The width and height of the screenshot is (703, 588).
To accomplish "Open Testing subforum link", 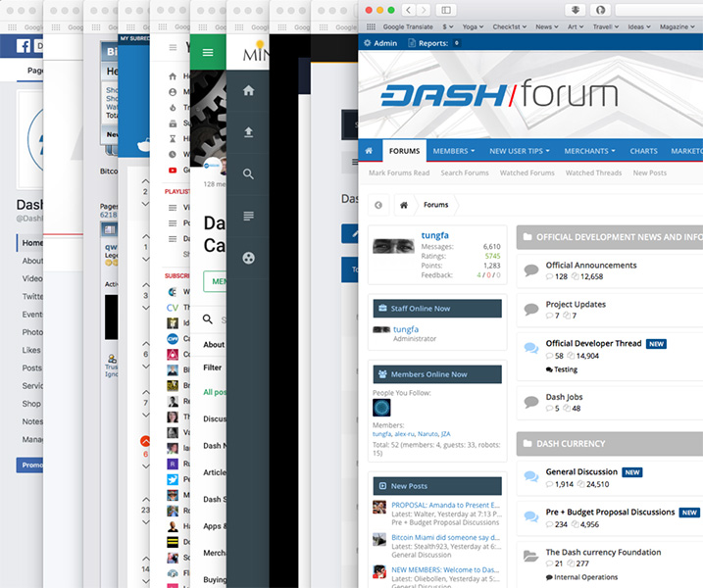I will tap(566, 369).
